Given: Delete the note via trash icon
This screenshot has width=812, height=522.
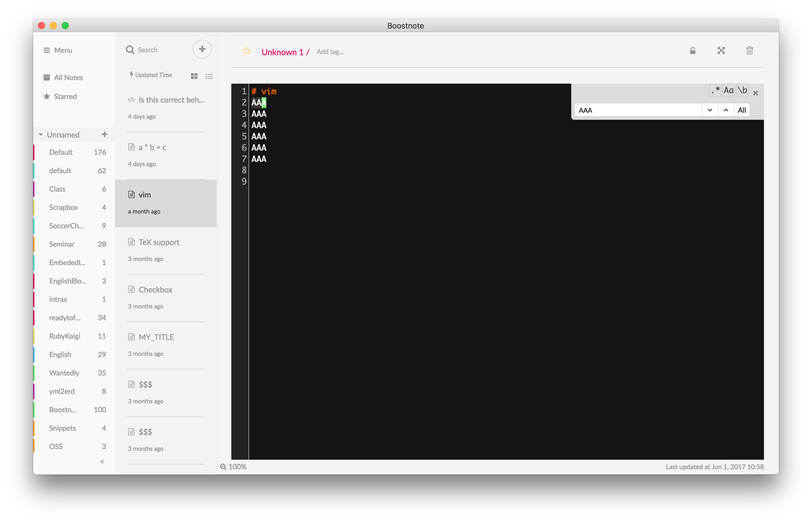Looking at the screenshot, I should point(750,50).
